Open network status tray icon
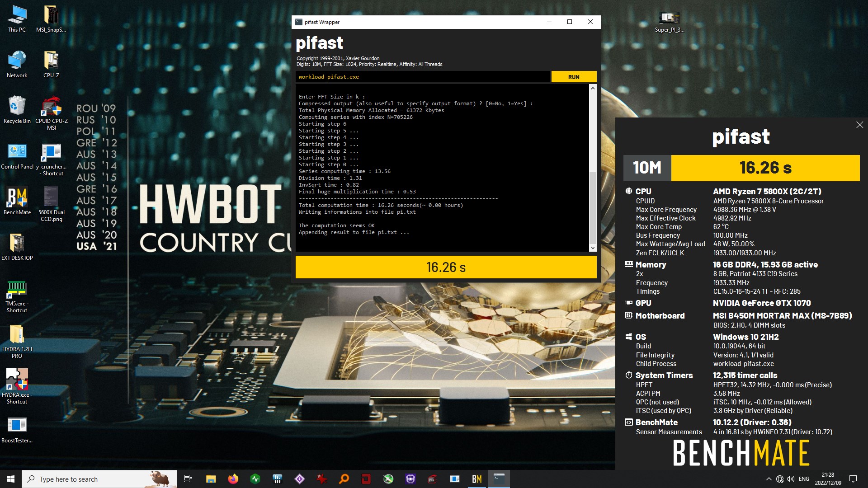868x488 pixels. (x=780, y=479)
